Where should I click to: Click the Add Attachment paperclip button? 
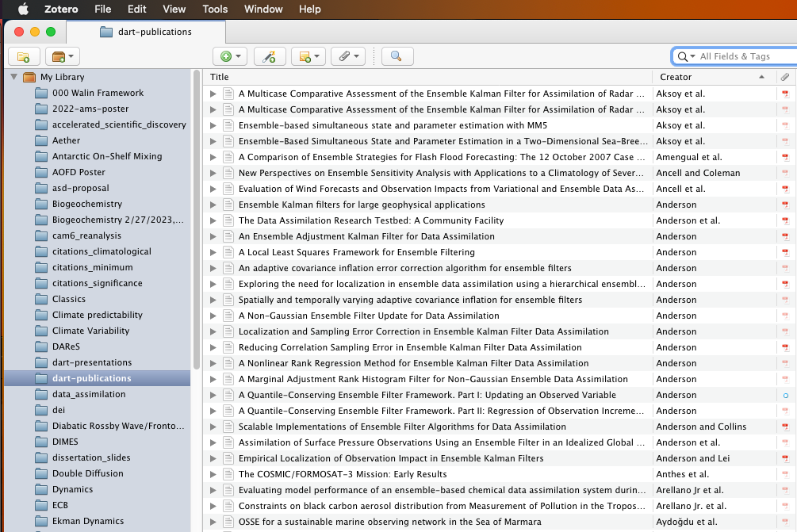pyautogui.click(x=347, y=56)
